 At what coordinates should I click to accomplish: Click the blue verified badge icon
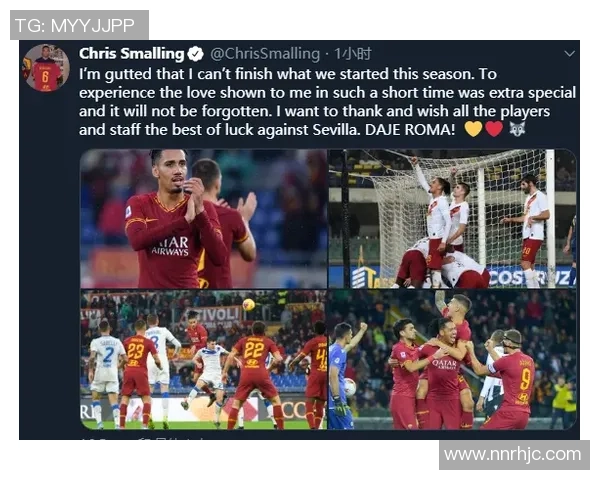(196, 54)
